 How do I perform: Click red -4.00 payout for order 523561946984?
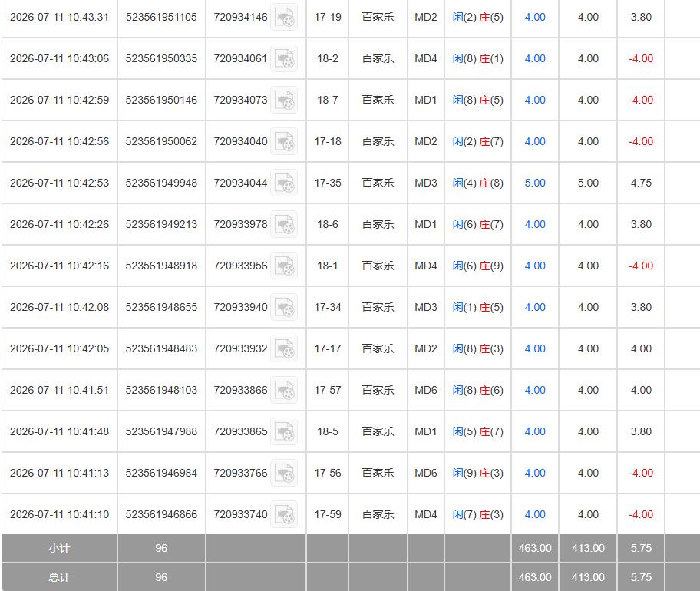pos(641,473)
